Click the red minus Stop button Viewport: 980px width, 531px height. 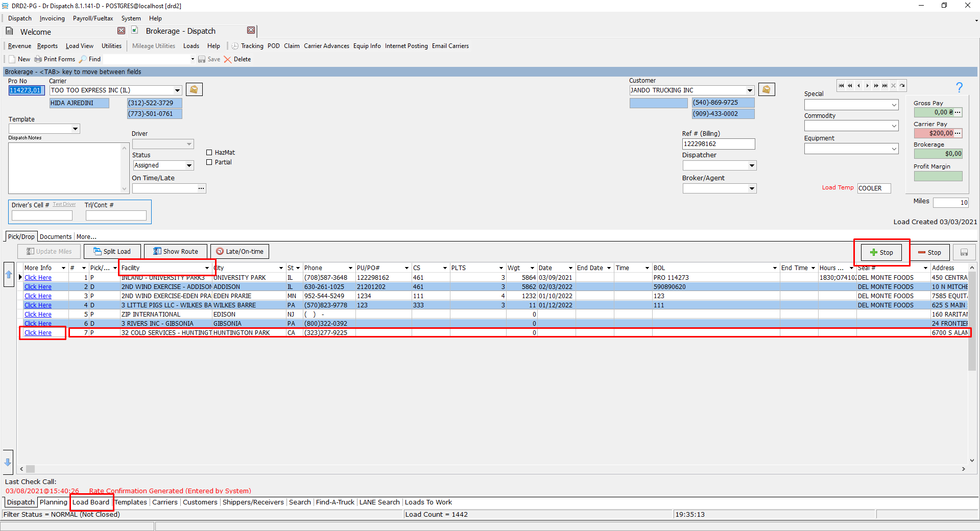pyautogui.click(x=929, y=252)
